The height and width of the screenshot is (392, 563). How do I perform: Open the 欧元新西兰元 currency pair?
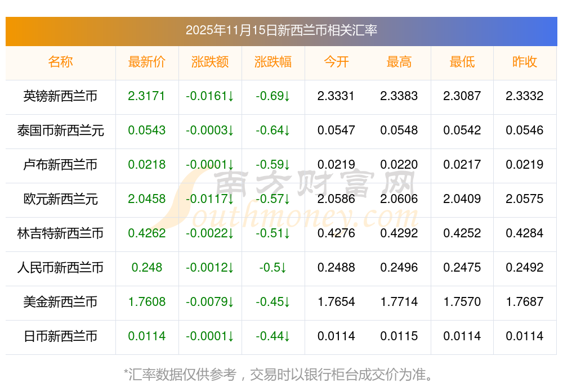(x=60, y=199)
